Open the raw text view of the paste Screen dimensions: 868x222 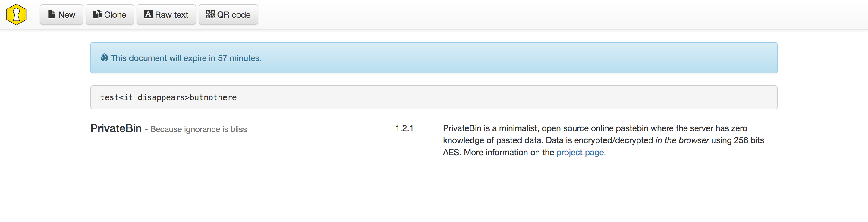point(166,14)
